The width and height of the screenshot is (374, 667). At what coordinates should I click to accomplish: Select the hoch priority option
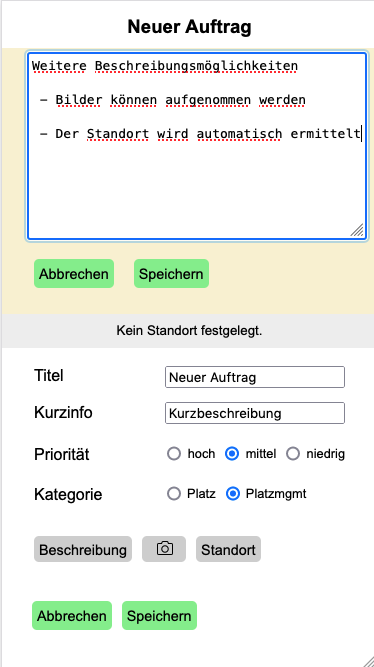pyautogui.click(x=174, y=454)
